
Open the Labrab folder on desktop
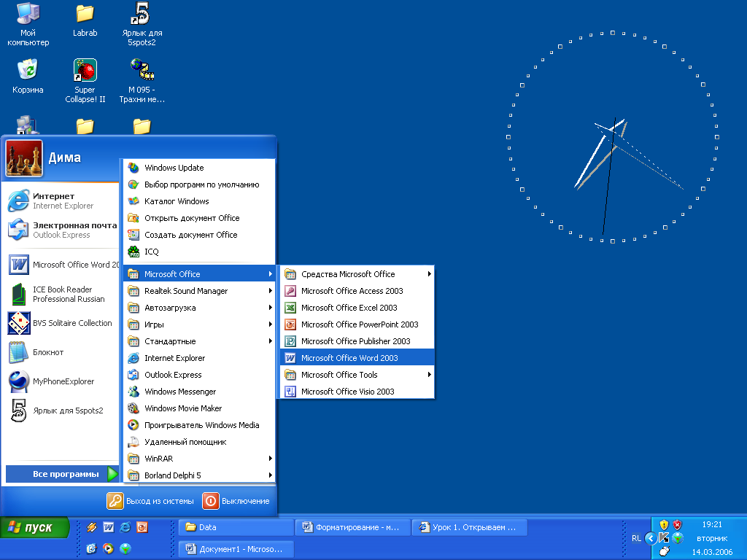85,21
